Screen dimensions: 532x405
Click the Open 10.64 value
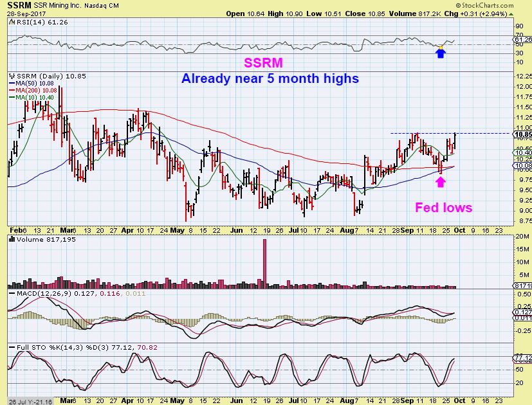coord(244,14)
